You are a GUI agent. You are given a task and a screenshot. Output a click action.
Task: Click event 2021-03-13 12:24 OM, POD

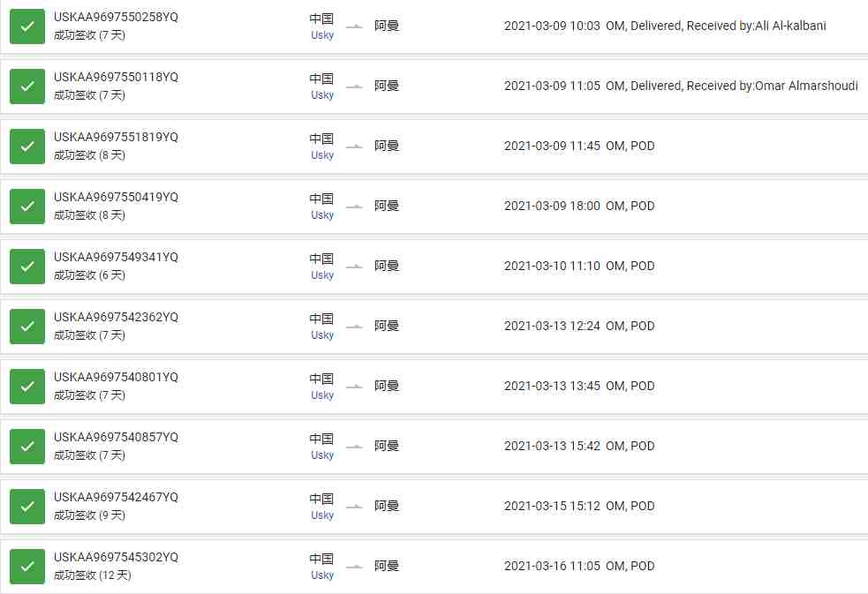(579, 326)
